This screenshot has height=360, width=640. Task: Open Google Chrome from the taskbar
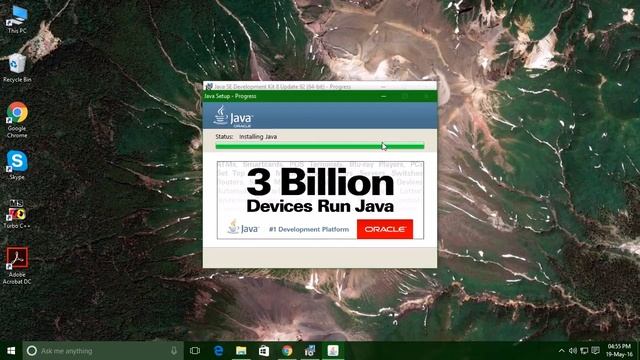[287, 351]
